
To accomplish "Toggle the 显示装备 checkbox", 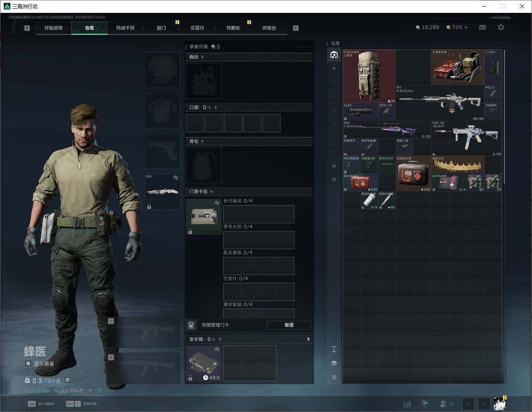I will (28, 363).
